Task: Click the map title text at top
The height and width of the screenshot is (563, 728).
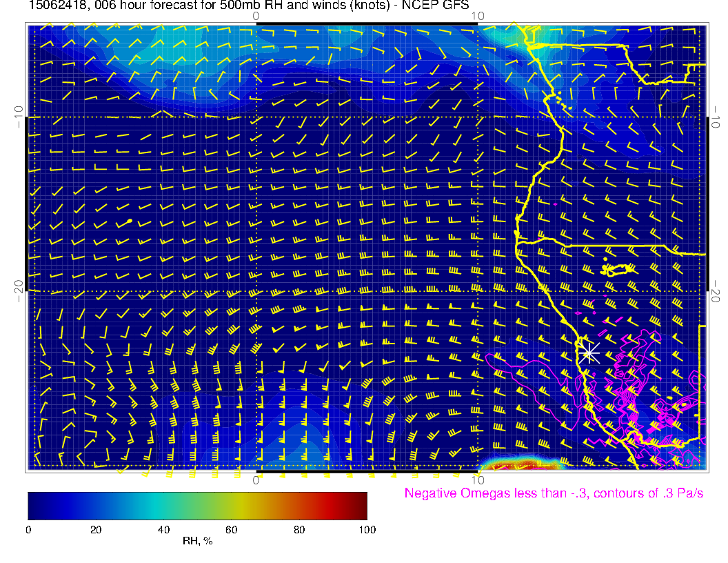Action: click(249, 6)
